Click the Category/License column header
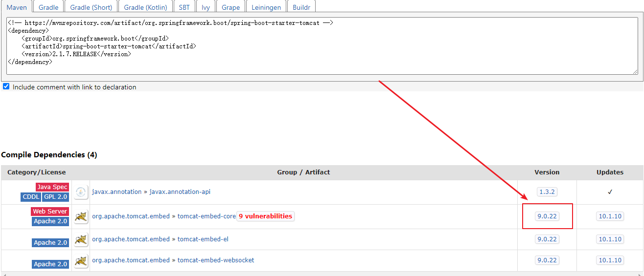 [x=37, y=172]
